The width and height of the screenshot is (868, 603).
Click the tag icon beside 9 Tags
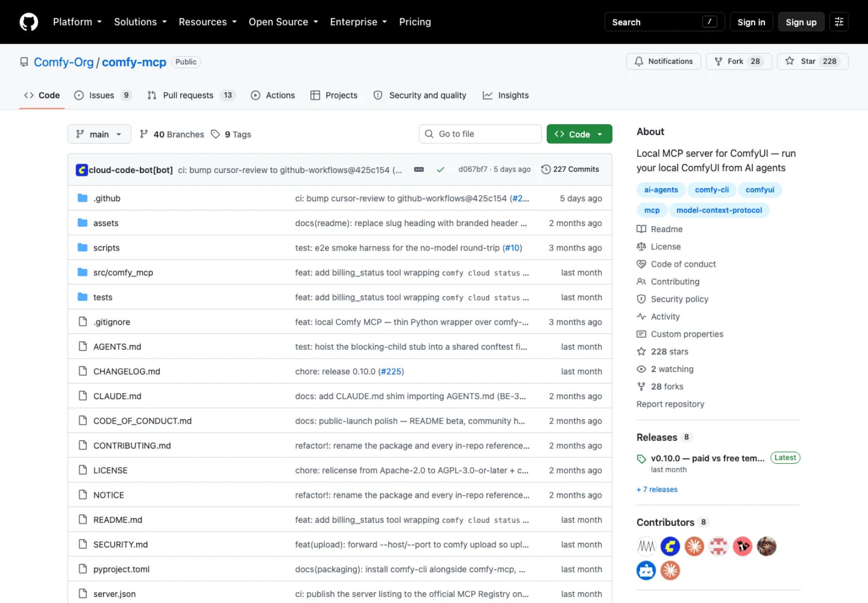(x=215, y=134)
